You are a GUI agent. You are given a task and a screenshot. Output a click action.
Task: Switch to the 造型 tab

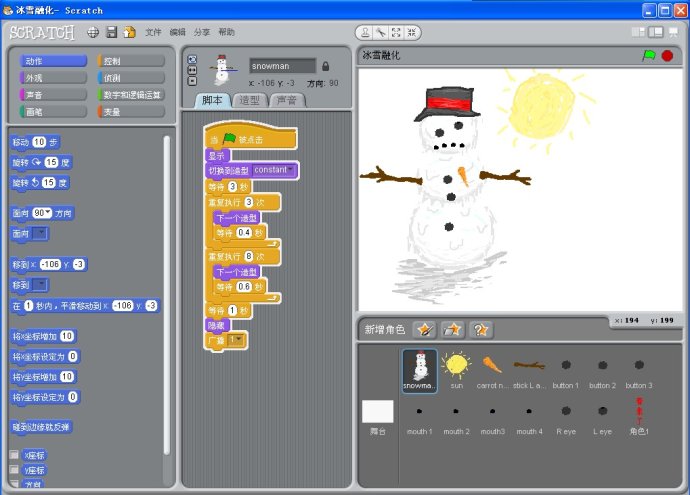250,100
